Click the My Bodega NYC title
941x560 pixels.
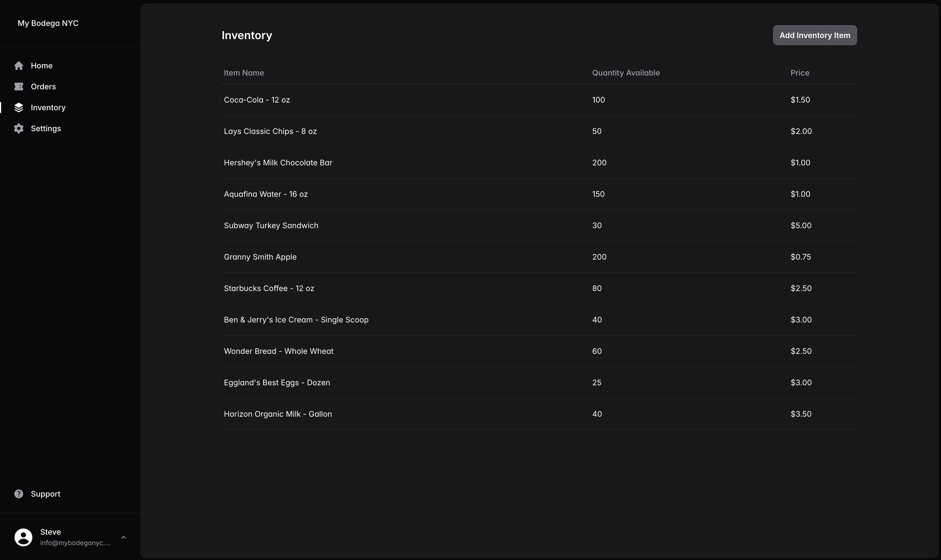tap(48, 23)
